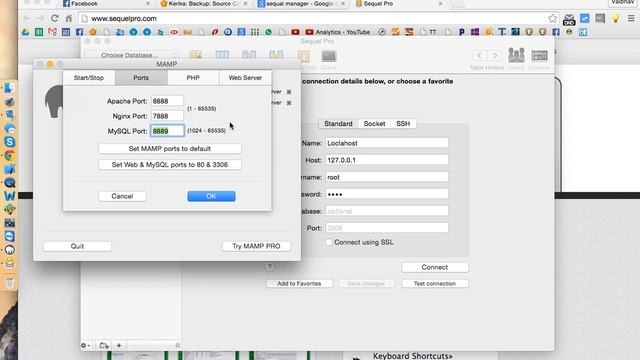The image size is (640, 360).
Task: Open the Table Info view in Sequel Pro
Action: click(x=303, y=56)
